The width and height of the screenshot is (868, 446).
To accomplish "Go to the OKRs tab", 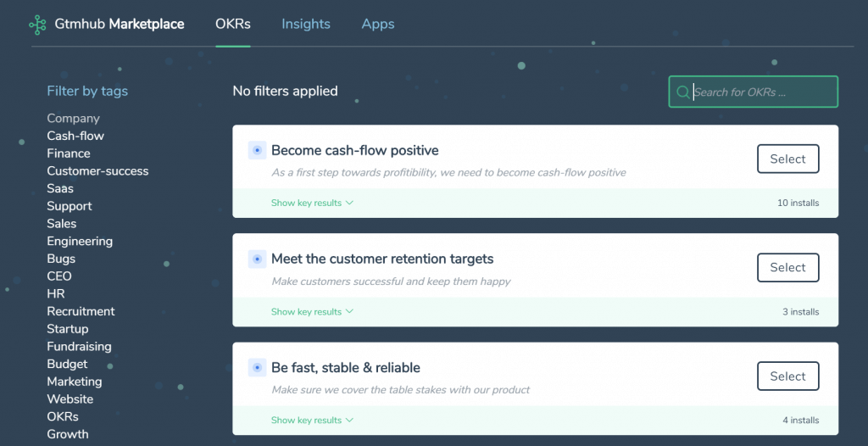I will click(233, 24).
